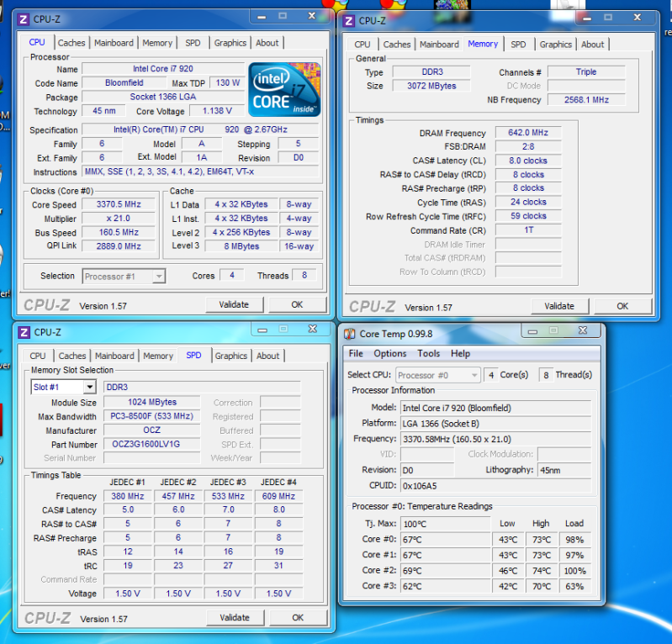Click the Channels # value Triple
The image size is (672, 644).
click(586, 72)
